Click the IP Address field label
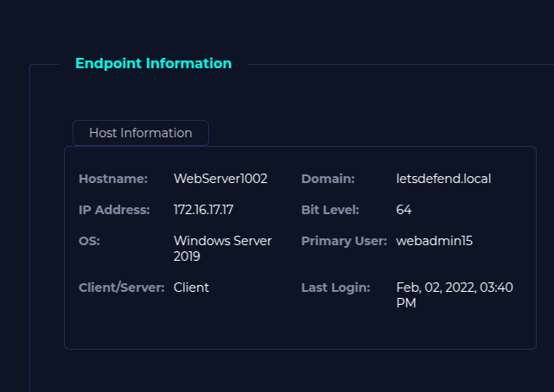This screenshot has height=392, width=554. [114, 210]
